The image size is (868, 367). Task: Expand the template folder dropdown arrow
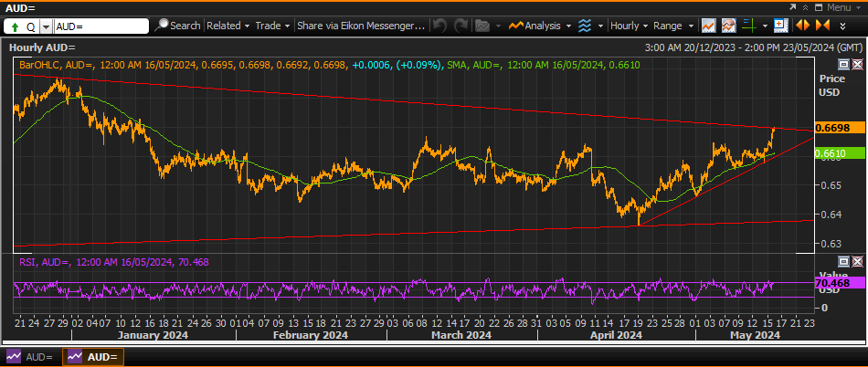coord(498,26)
